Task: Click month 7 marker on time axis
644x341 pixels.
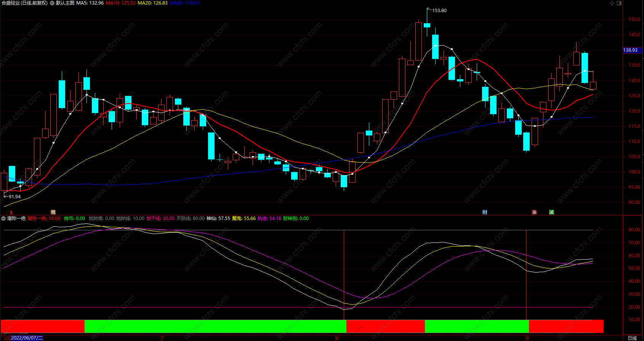Action: pyautogui.click(x=162, y=338)
